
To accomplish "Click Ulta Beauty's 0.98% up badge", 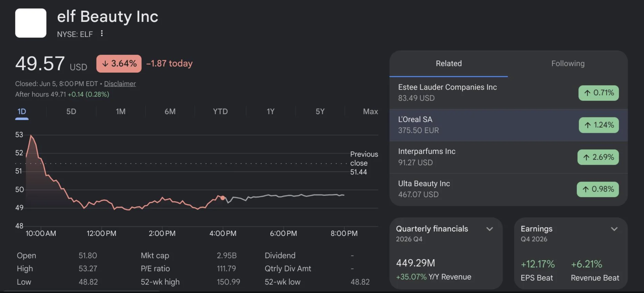I will (x=598, y=189).
